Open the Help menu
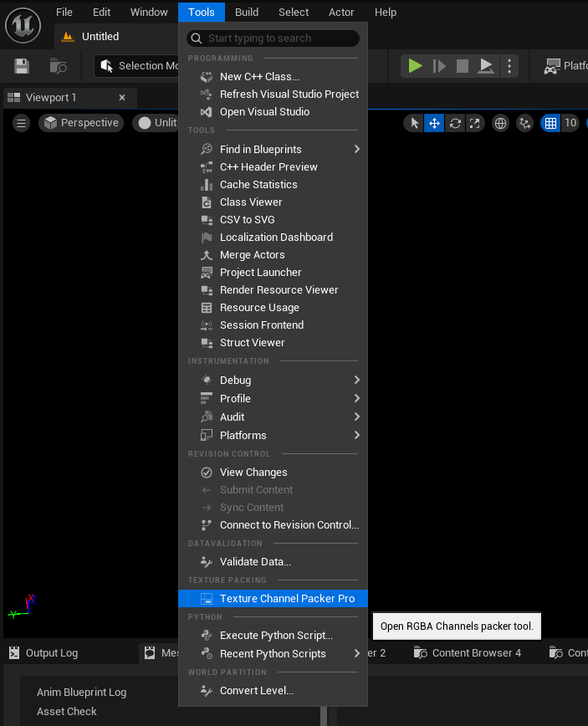Viewport: 588px width, 726px height. click(386, 13)
